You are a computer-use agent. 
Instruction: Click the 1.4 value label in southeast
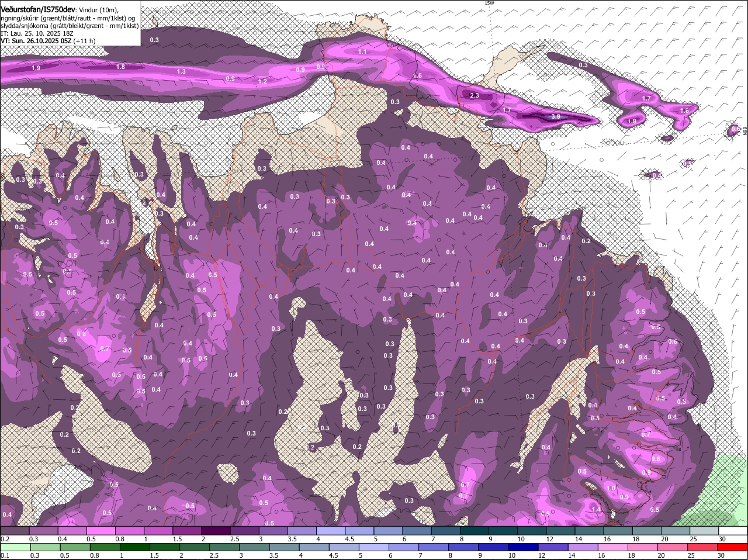(x=596, y=509)
